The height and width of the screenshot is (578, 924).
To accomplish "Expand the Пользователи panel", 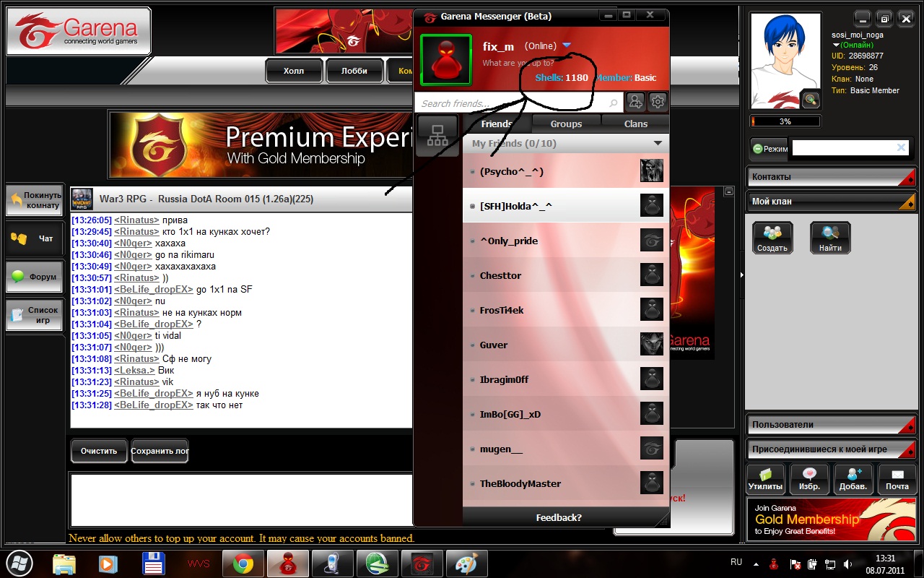I will (831, 425).
